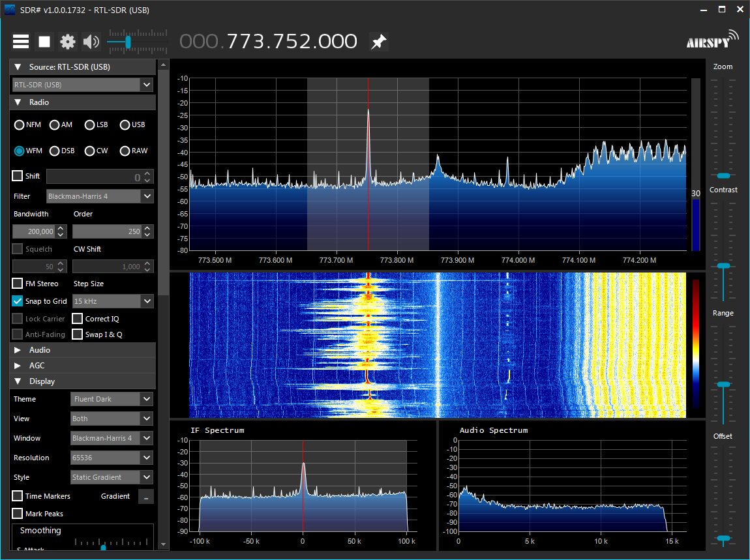The width and height of the screenshot is (750, 560).
Task: Increase Bandwidth with the up stepper arrow
Action: click(x=61, y=228)
